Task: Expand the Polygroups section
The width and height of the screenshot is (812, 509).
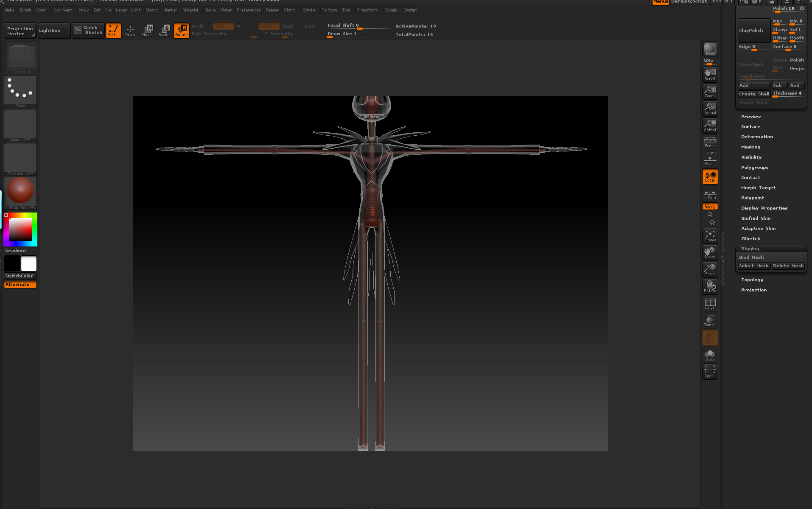Action: (754, 167)
